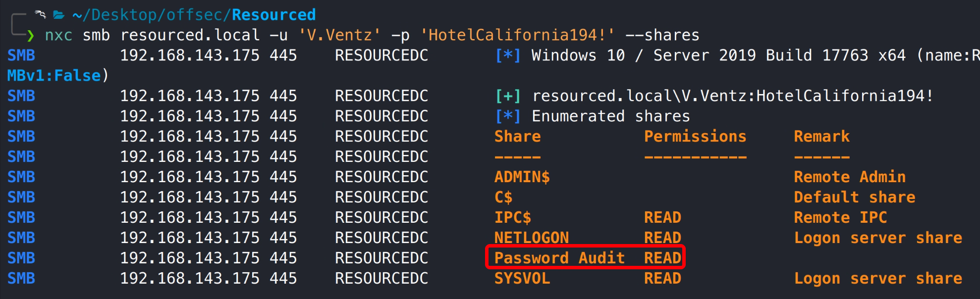Click the ADMIN$ share name
The width and height of the screenshot is (980, 299).
pyautogui.click(x=522, y=177)
